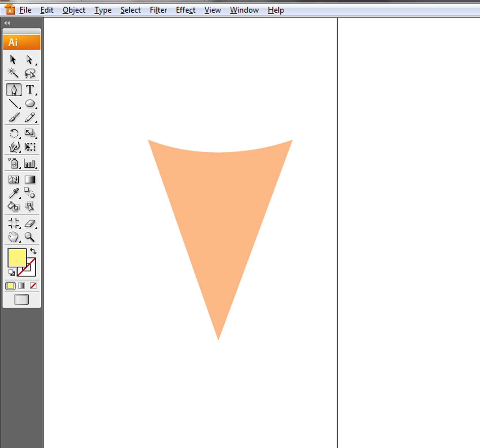
Task: Select the Eyedropper tool
Action: point(14,193)
